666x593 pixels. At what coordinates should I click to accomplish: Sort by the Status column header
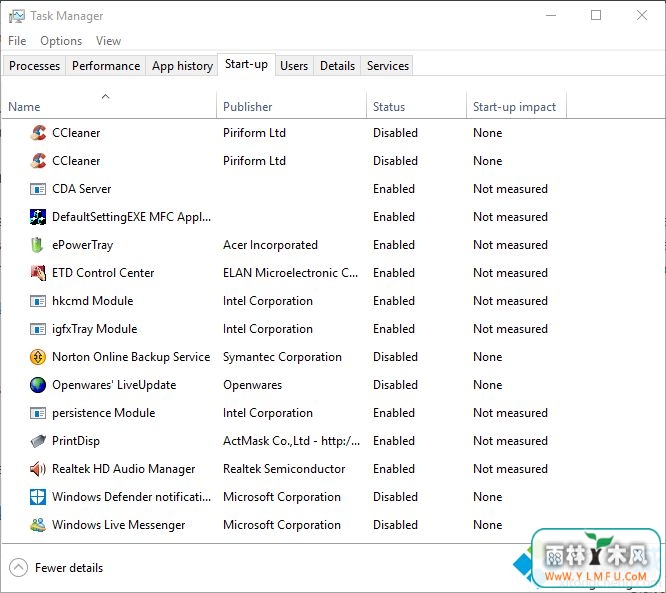[416, 106]
